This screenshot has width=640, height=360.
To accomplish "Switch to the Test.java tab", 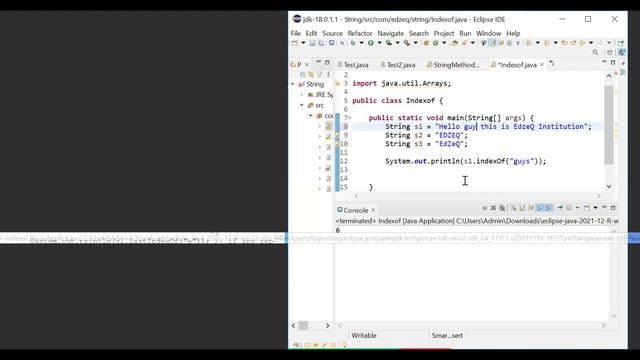I will (353, 64).
